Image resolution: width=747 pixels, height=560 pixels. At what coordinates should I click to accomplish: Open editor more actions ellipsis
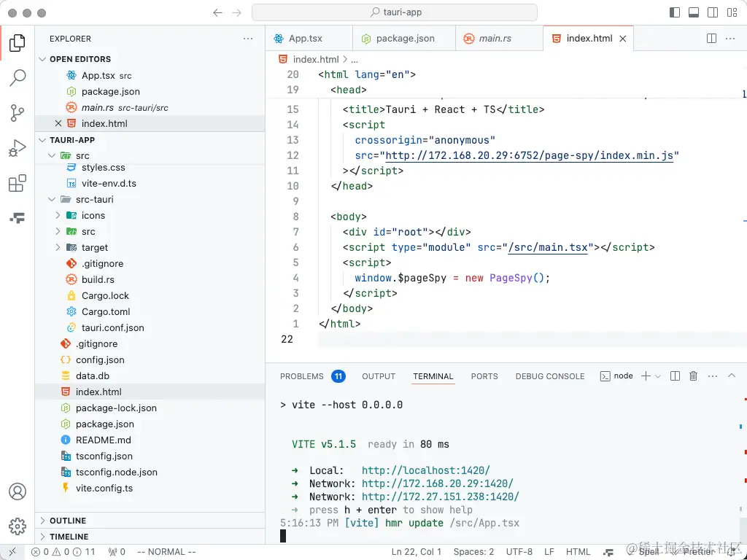click(x=729, y=39)
